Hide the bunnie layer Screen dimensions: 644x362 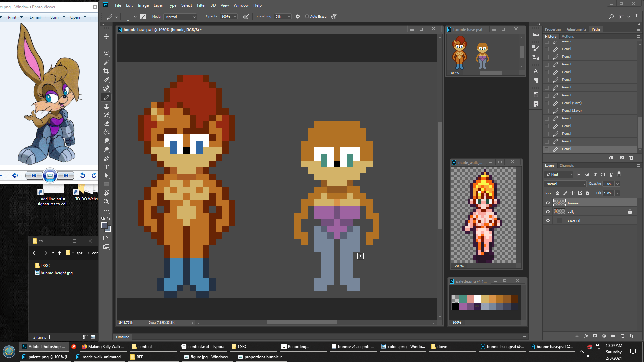click(x=548, y=203)
